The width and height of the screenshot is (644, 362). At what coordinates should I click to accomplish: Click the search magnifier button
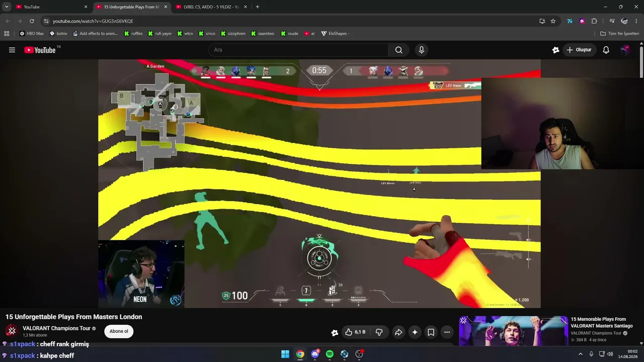point(398,50)
